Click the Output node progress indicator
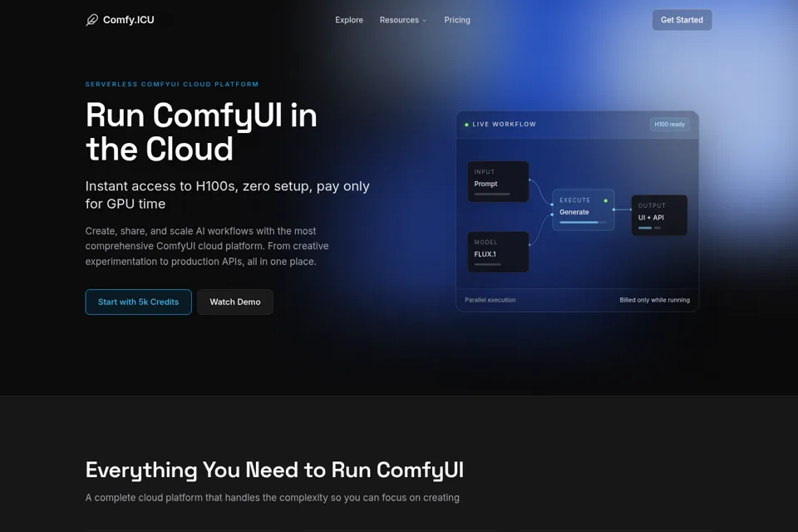This screenshot has width=798, height=532. pos(649,228)
